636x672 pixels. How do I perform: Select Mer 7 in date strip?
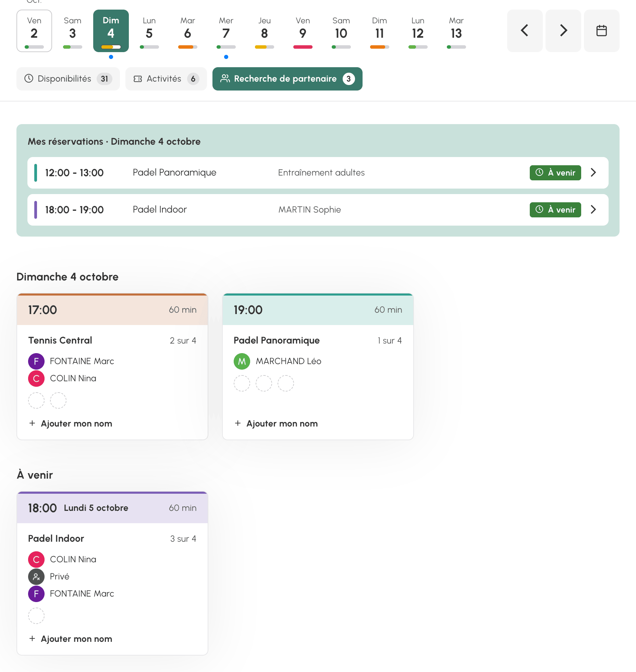point(226,31)
